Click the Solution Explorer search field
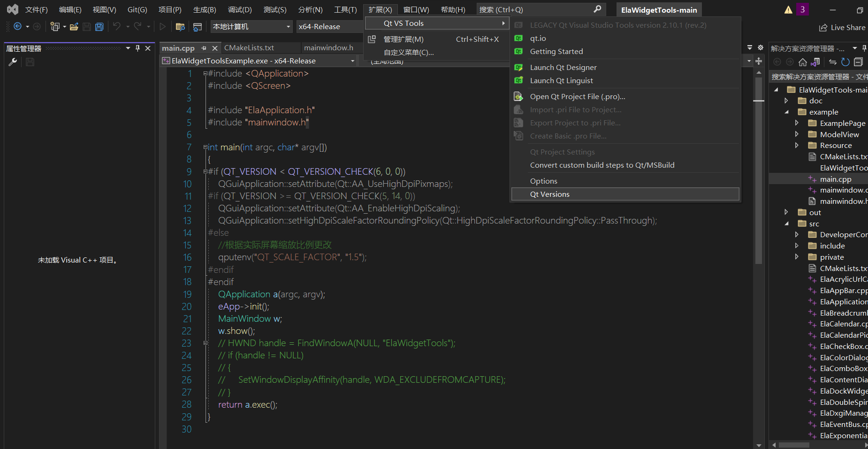The image size is (868, 449). pos(819,77)
